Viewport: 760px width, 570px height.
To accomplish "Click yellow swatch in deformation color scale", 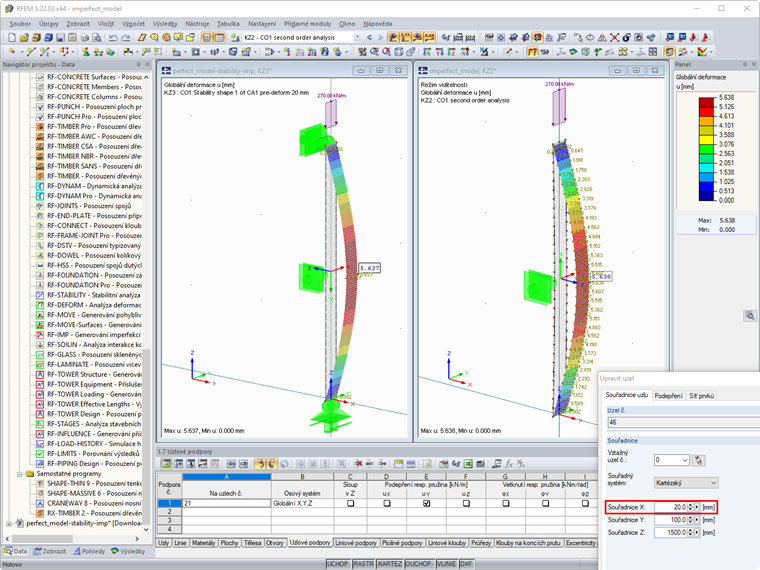I will pyautogui.click(x=706, y=140).
